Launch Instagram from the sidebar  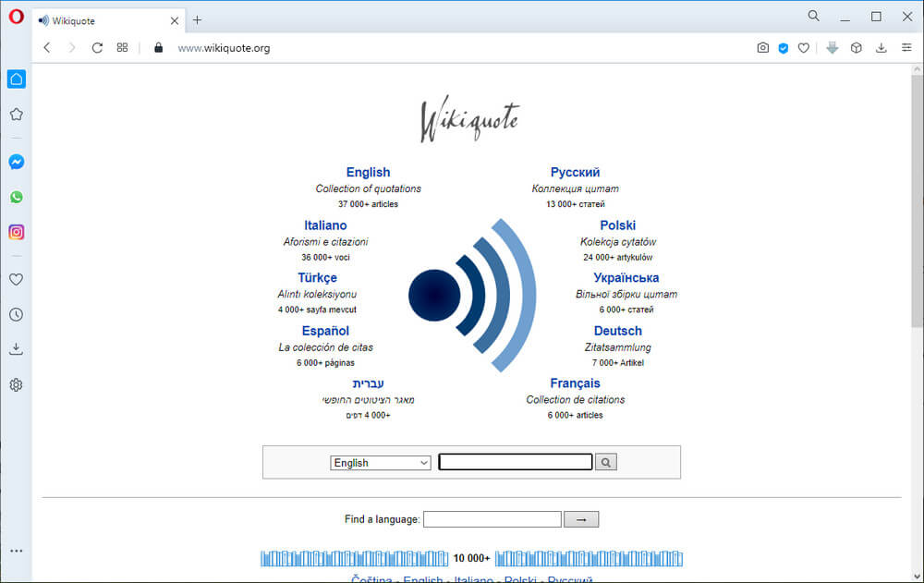17,232
